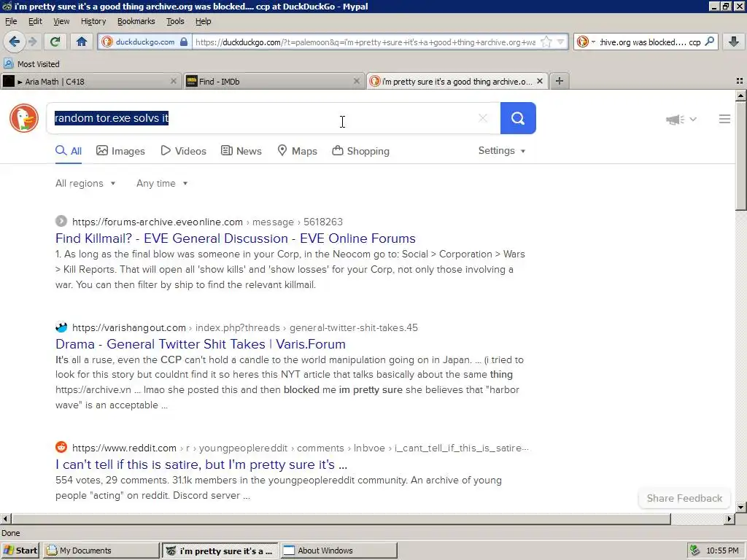Click the vertical scrollbar down arrow
747x560 pixels.
[741, 507]
